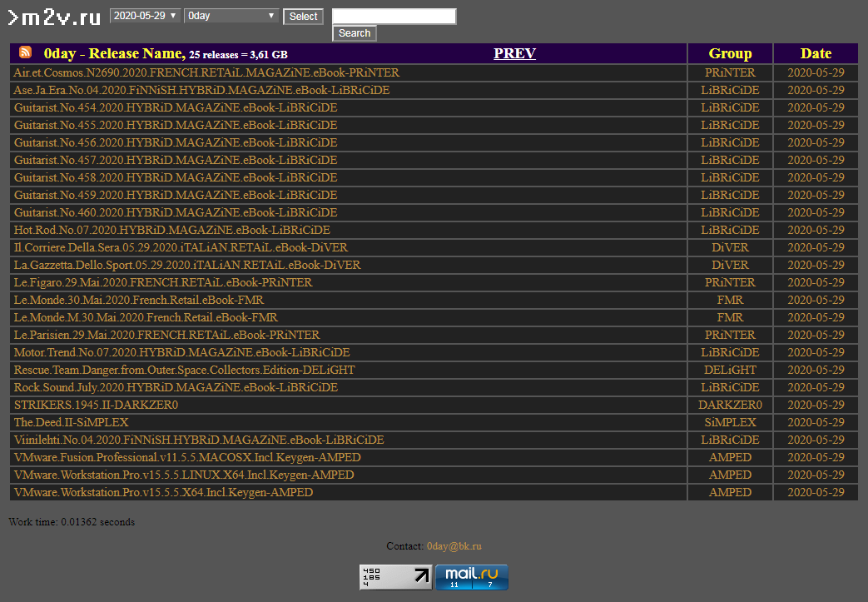Open Motor.Trend.No.07.2020 release link
The image size is (868, 602).
click(x=181, y=352)
